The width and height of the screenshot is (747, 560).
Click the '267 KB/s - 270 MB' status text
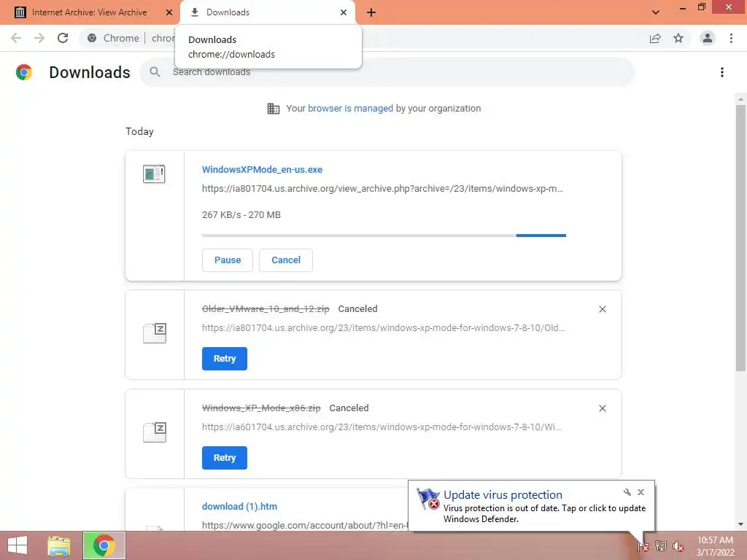click(241, 215)
